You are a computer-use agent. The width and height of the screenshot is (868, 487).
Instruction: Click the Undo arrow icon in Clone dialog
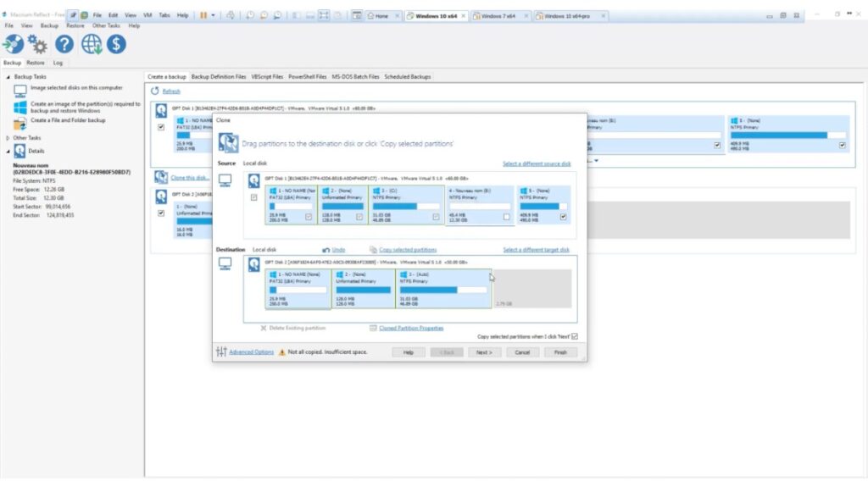326,250
